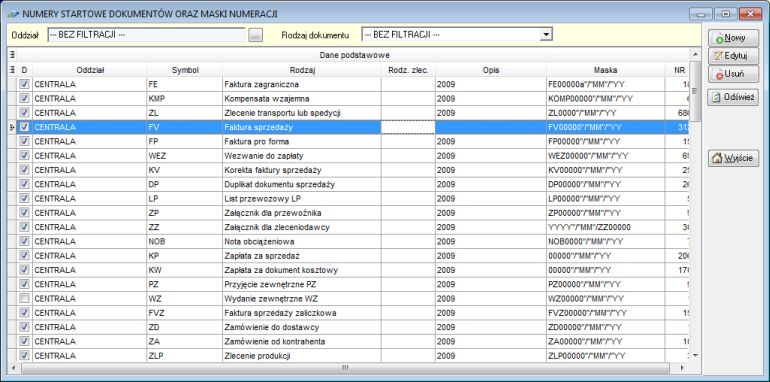The height and width of the screenshot is (382, 770).
Task: Click horizontal scrollbar left arrow
Action: pyautogui.click(x=13, y=367)
